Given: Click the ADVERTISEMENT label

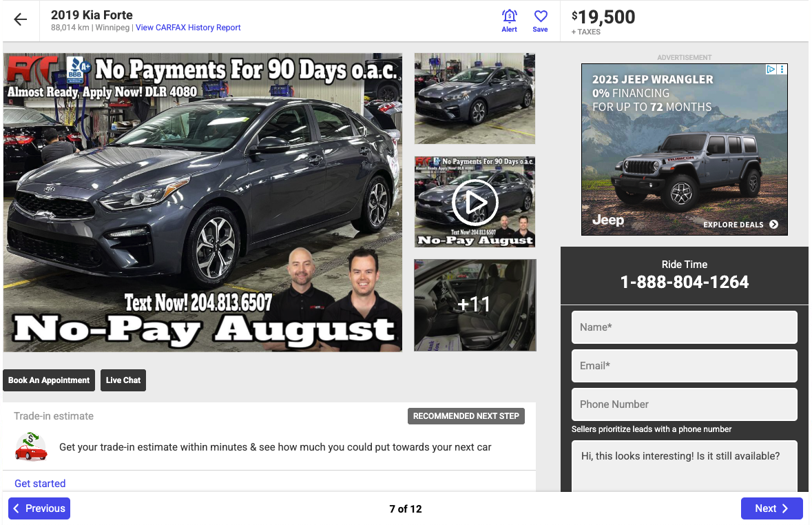Looking at the screenshot, I should click(x=684, y=57).
